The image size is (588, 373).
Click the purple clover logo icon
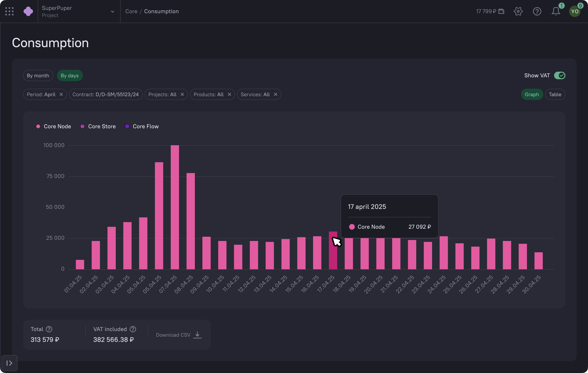point(28,11)
